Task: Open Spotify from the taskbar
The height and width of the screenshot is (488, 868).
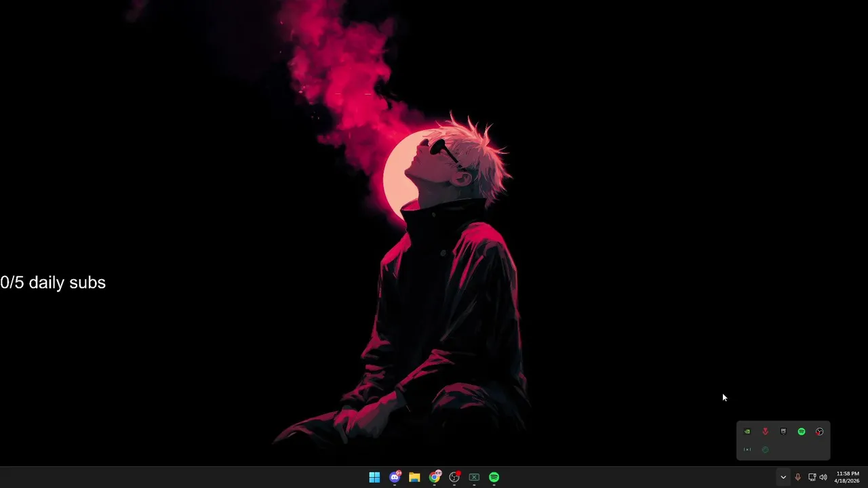Action: [494, 477]
